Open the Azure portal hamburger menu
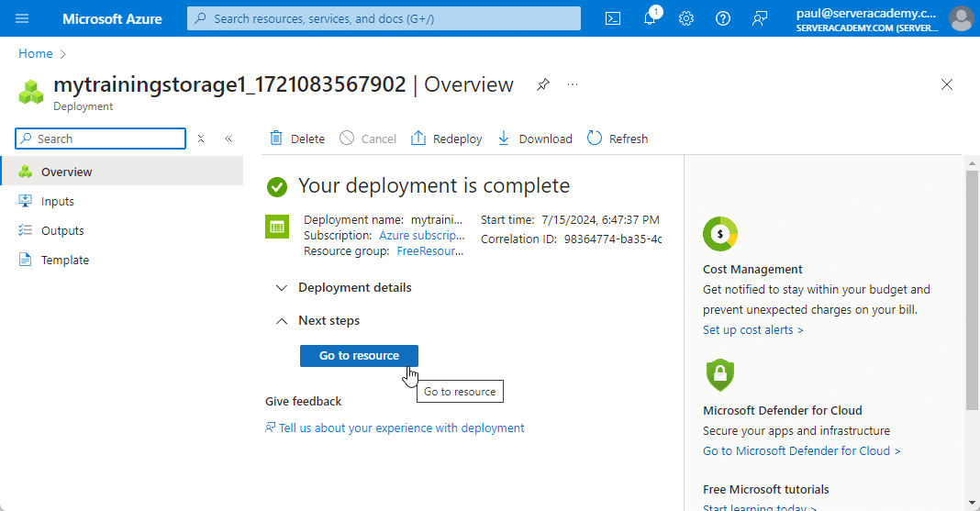This screenshot has width=980, height=511. pos(22,18)
